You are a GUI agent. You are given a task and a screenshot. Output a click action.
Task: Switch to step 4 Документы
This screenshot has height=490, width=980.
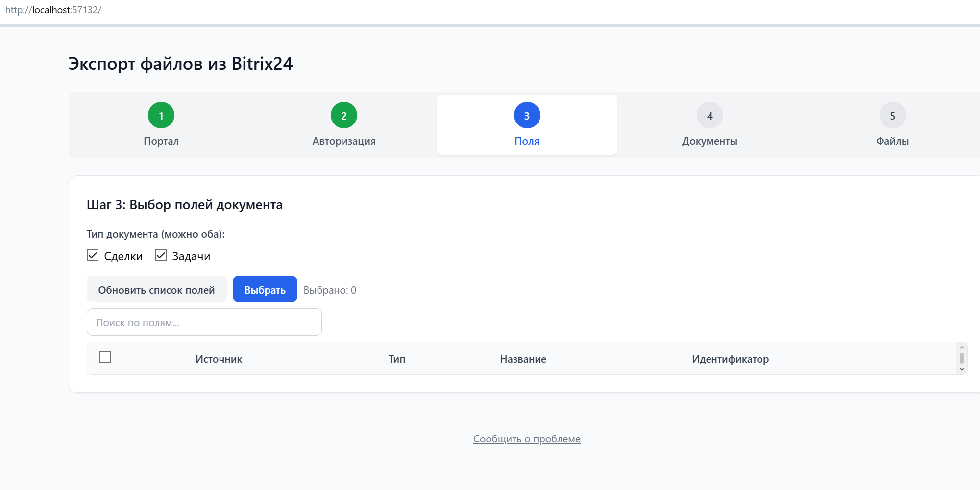point(710,124)
